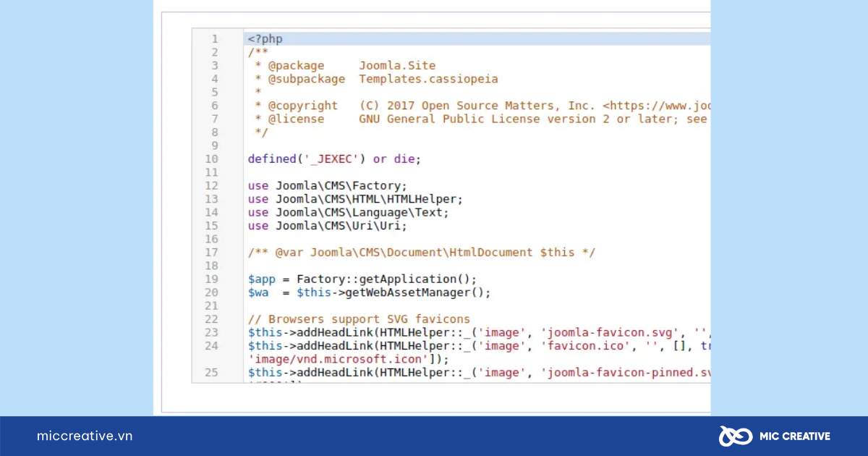Click the addHeadLink line with 'favicon.ico'
This screenshot has width=868, height=456.
(479, 345)
